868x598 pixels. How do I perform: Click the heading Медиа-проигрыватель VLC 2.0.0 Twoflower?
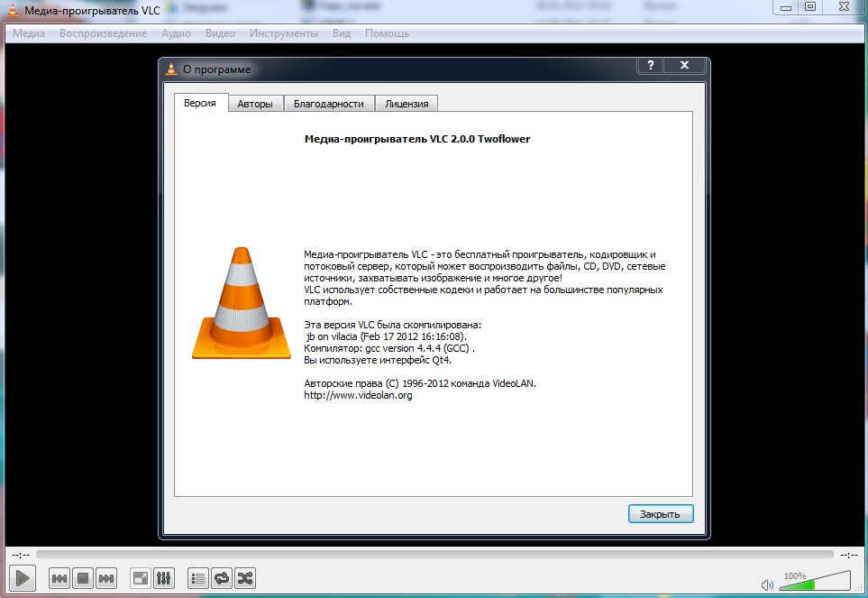point(416,139)
